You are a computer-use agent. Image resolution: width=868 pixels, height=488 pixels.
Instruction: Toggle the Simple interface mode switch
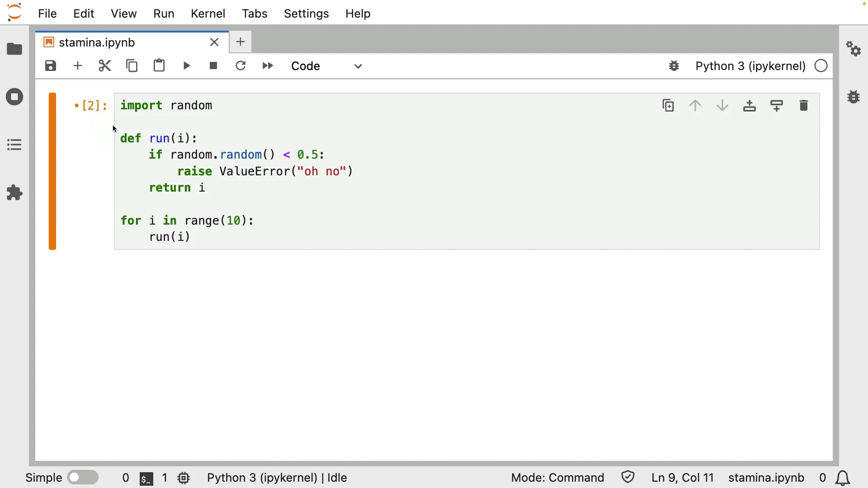tap(83, 478)
